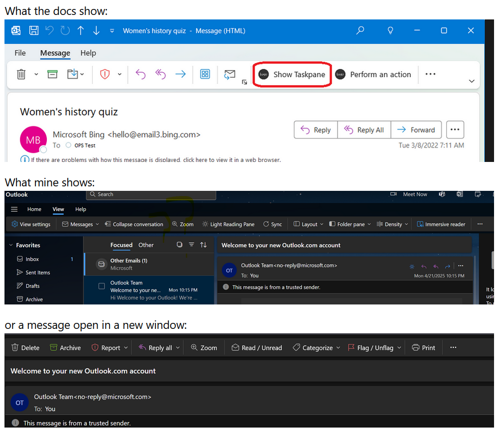Toggle Light Reading Pane

pos(228,224)
